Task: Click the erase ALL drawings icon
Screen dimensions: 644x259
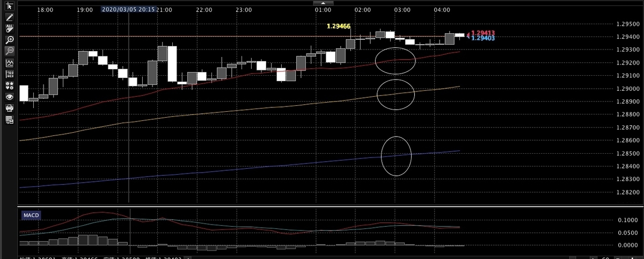Action: coord(10,28)
